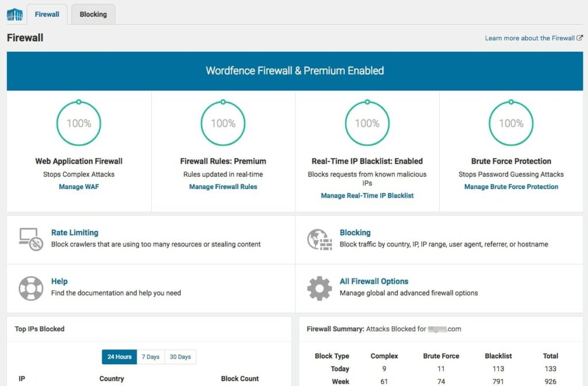Click the Wordfence Firewall & Premium Enabled banner
This screenshot has width=588, height=386.
pos(295,71)
